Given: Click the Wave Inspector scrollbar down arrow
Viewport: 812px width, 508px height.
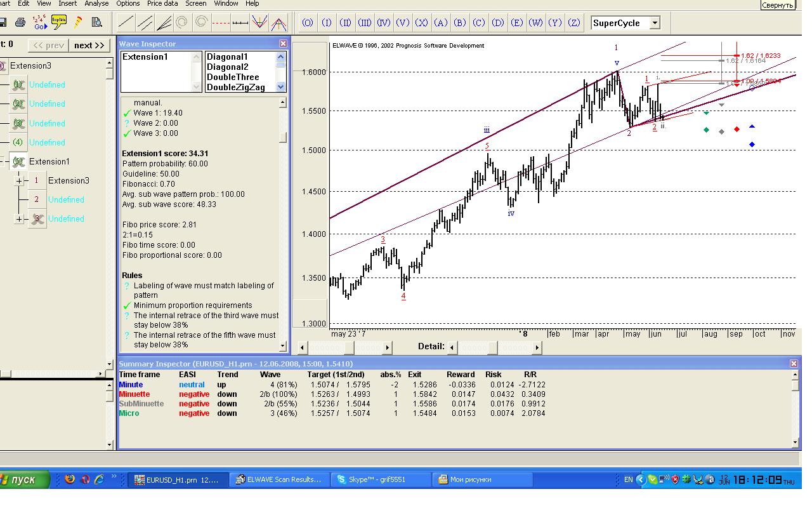Looking at the screenshot, I should (x=284, y=346).
